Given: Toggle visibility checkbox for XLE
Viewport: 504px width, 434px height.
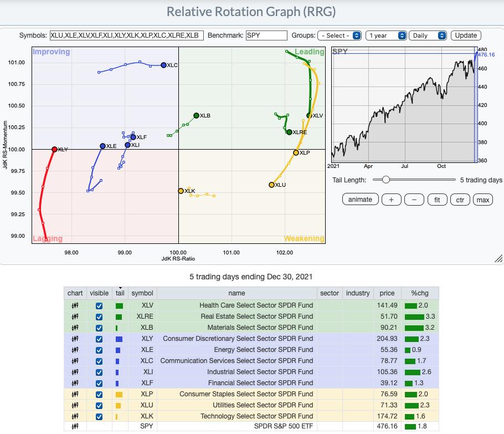Looking at the screenshot, I should pos(99,350).
